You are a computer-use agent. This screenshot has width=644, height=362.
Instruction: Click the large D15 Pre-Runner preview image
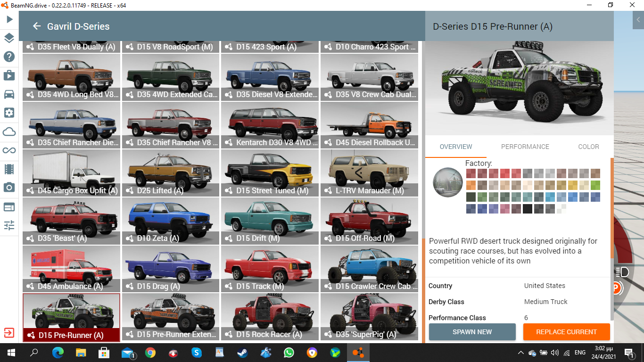[x=519, y=88]
